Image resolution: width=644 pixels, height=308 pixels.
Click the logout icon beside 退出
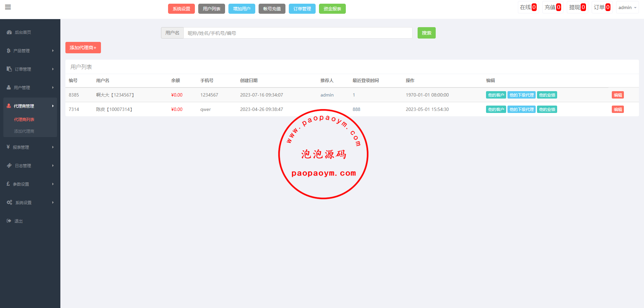(9, 221)
